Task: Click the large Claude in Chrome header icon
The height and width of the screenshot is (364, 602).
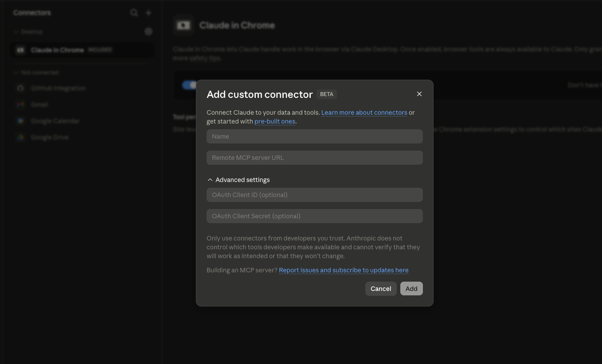Action: tap(184, 25)
